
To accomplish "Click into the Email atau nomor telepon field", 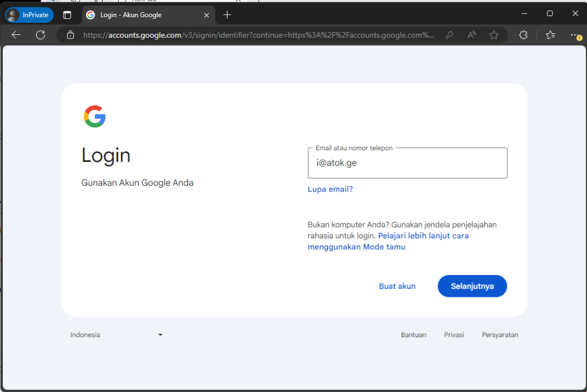I will pos(407,163).
